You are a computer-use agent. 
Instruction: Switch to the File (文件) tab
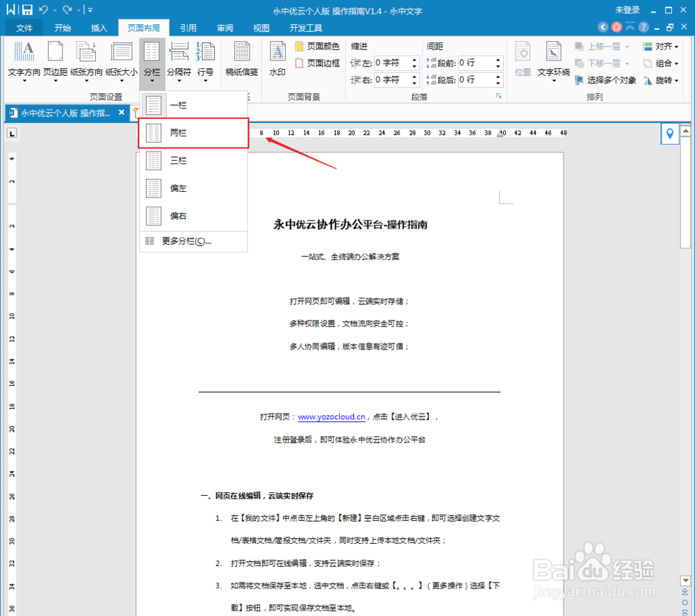pos(24,28)
